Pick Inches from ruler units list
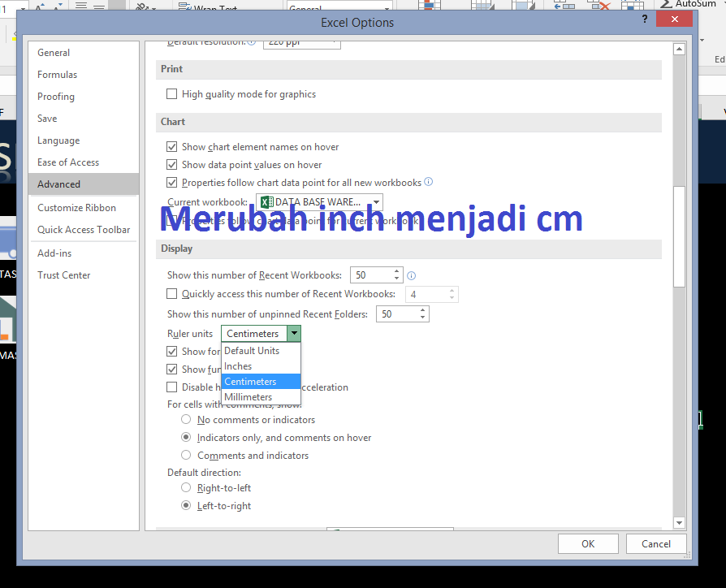The image size is (726, 588). [261, 366]
